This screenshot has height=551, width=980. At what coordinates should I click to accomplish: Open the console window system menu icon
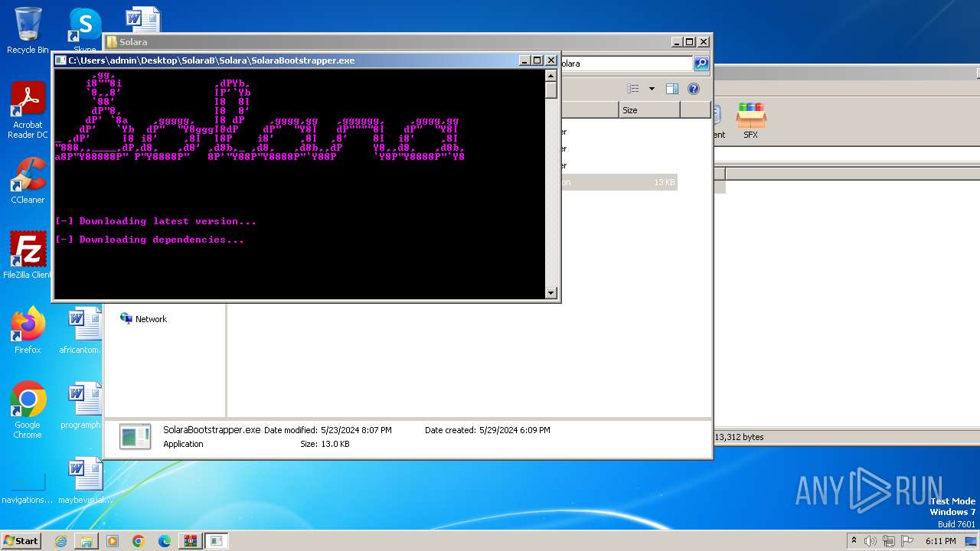60,60
